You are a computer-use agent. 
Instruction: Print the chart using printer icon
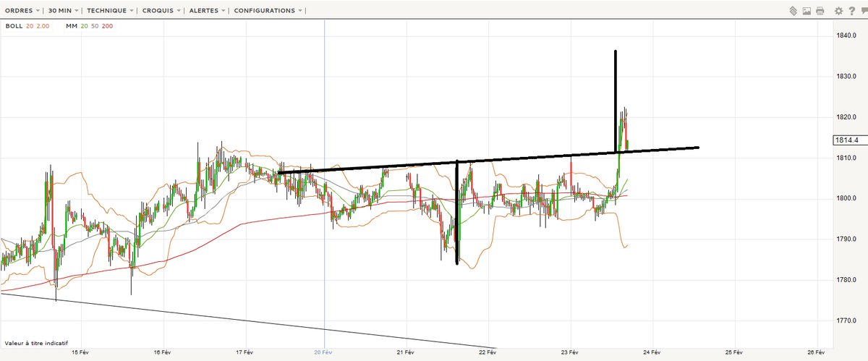[x=820, y=11]
